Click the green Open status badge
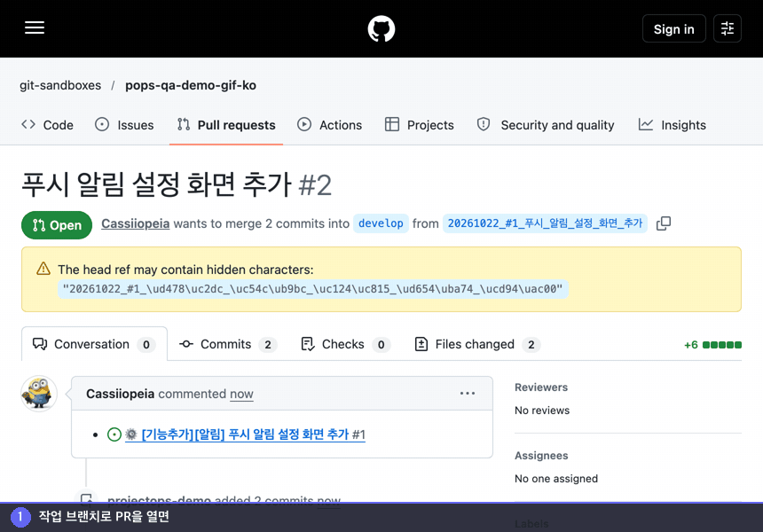This screenshot has height=532, width=763. coord(57,225)
